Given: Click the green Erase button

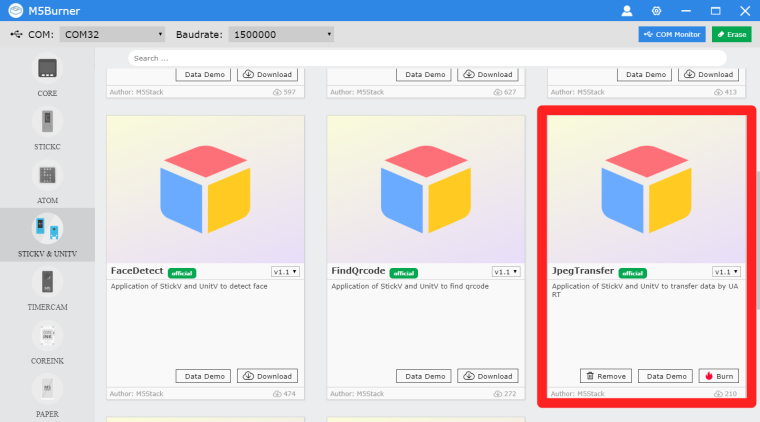Looking at the screenshot, I should (731, 34).
